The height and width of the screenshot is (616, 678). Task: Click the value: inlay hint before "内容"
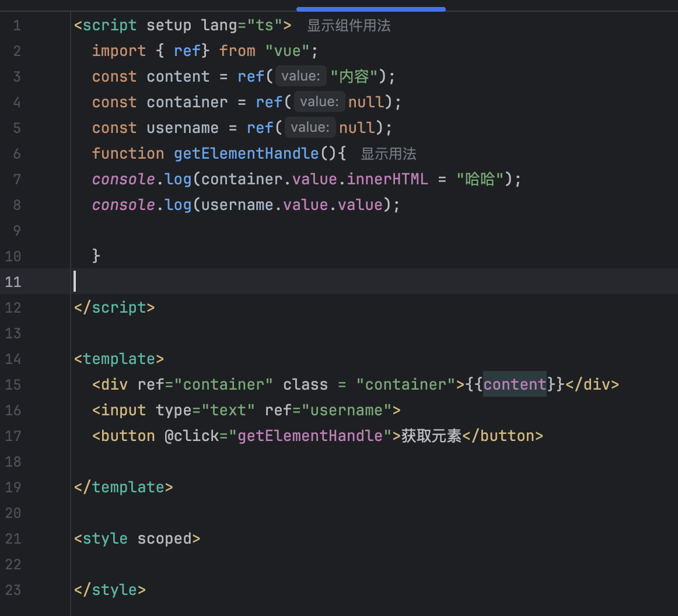(300, 76)
